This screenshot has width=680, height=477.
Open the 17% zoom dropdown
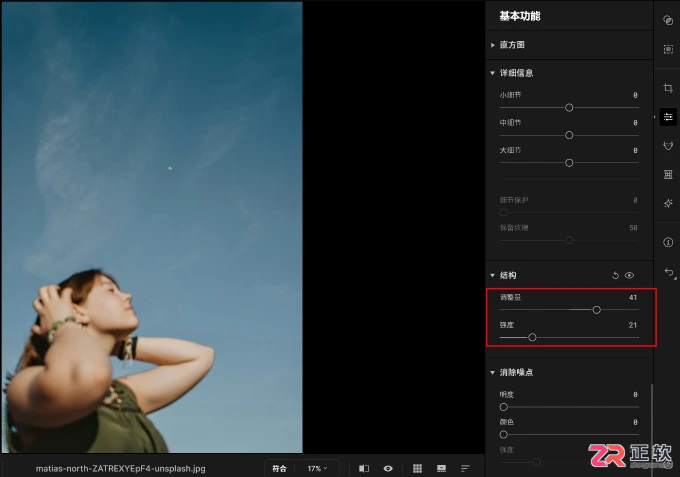[x=317, y=468]
